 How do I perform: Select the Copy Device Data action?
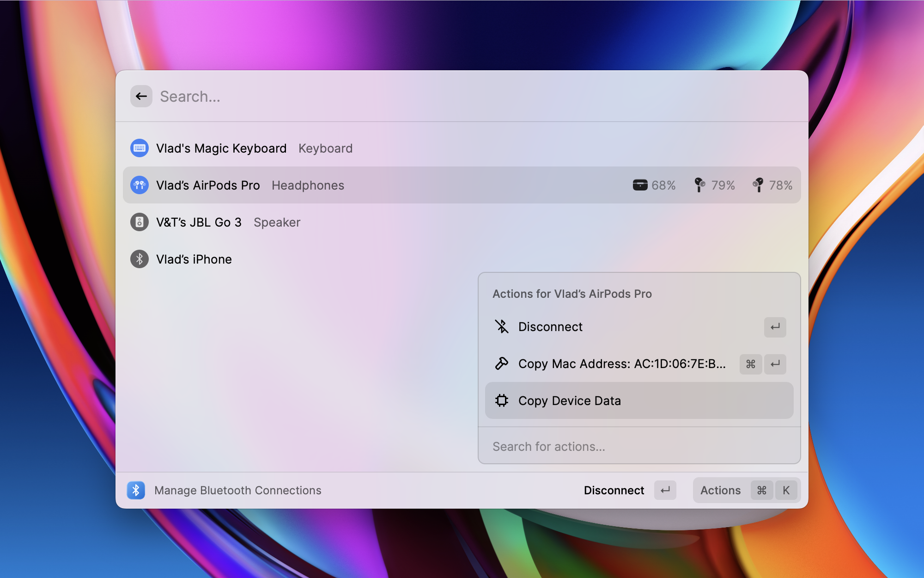(569, 400)
